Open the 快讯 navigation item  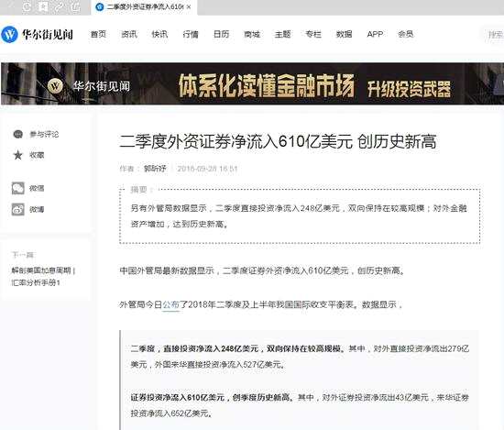(x=159, y=34)
